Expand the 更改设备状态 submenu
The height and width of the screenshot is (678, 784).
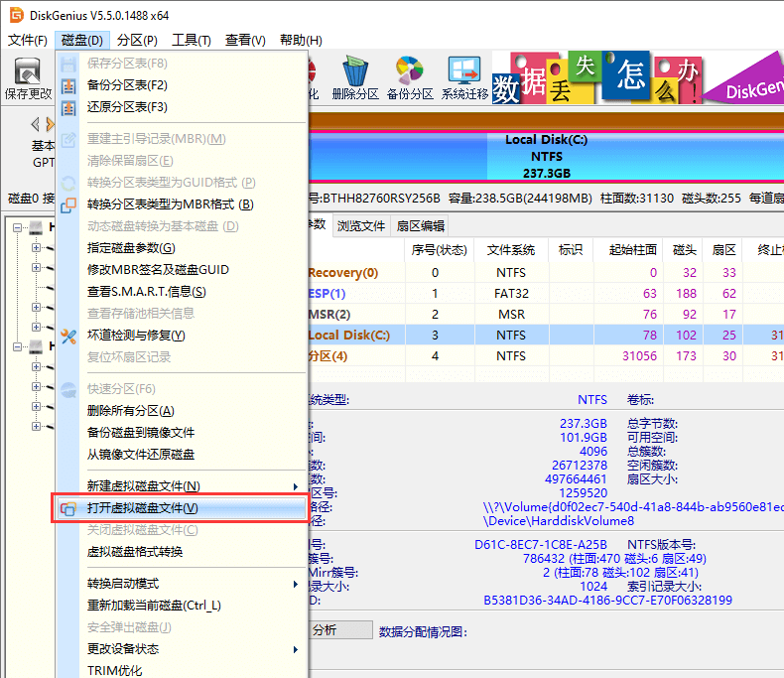(181, 649)
